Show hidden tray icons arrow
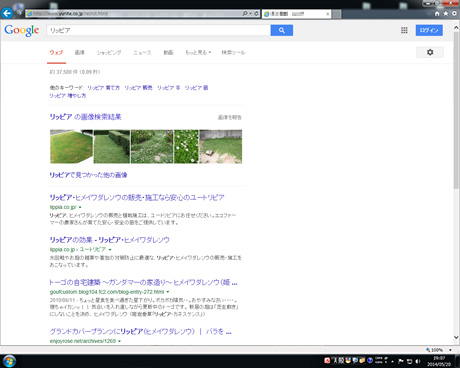This screenshot has width=460, height=368. coord(392,361)
